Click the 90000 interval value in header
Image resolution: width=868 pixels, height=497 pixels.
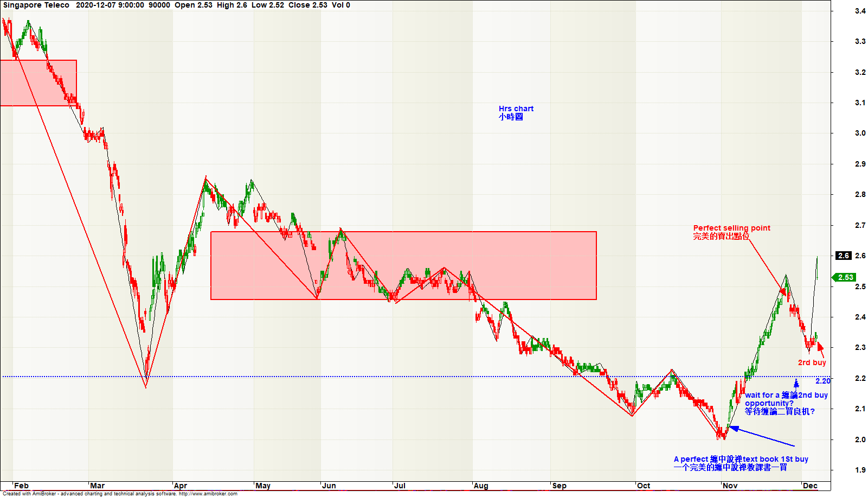(x=159, y=5)
